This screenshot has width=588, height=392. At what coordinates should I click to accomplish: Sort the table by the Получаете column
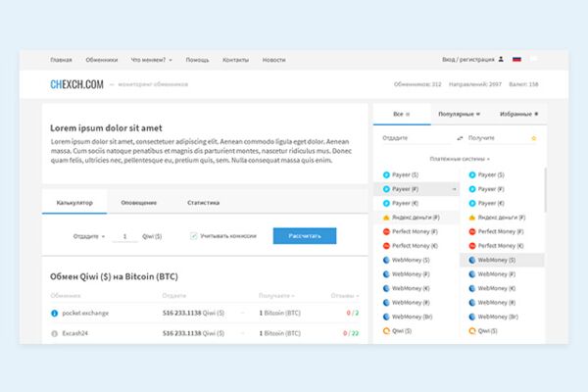point(276,296)
